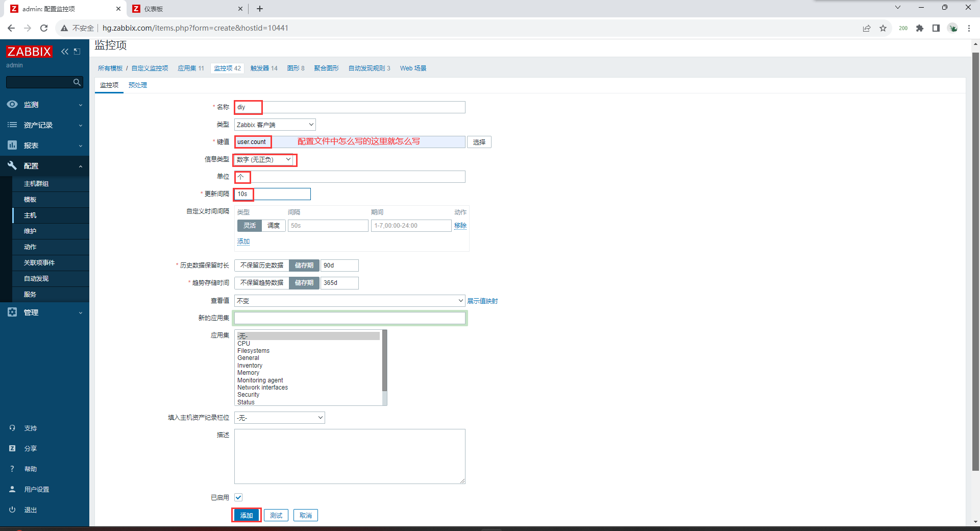Close the 仪表板 browser tab
Screen dimensions: 980x531
tap(240, 9)
